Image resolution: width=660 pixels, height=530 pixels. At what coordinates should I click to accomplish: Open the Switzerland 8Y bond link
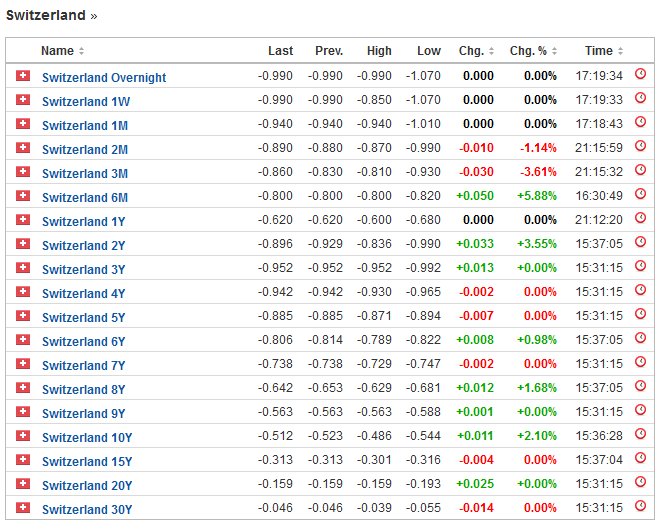84,389
